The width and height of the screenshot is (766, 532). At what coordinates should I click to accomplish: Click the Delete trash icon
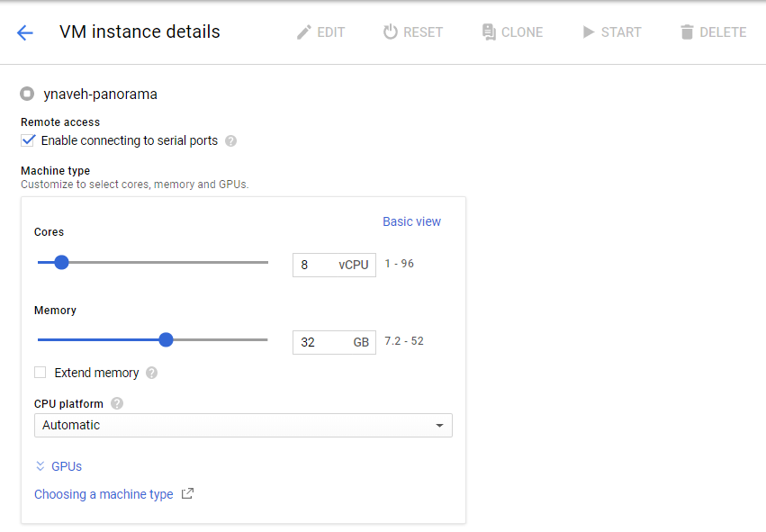click(687, 32)
